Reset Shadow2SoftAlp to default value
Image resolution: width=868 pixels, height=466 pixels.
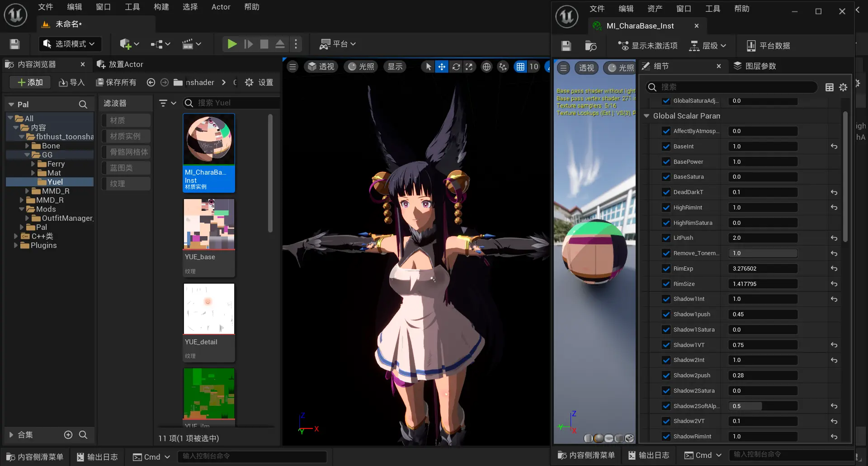tap(834, 406)
